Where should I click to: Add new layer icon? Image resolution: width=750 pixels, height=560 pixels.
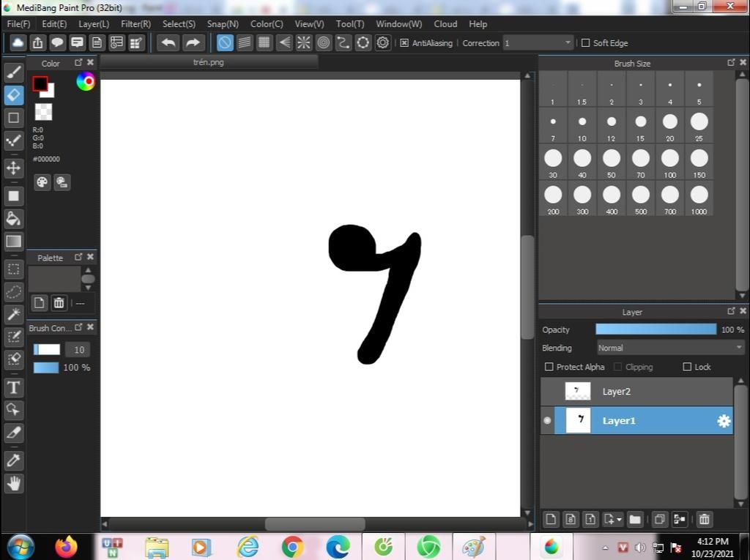click(x=551, y=519)
